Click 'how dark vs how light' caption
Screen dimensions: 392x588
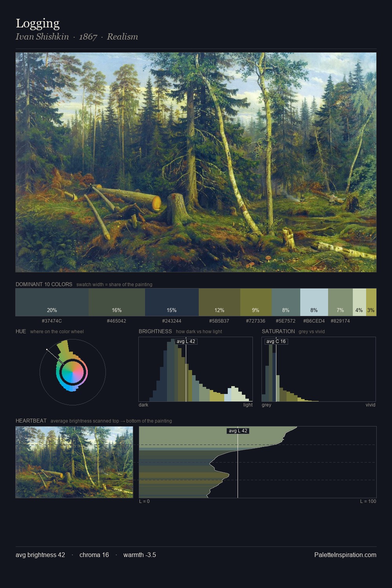click(199, 332)
